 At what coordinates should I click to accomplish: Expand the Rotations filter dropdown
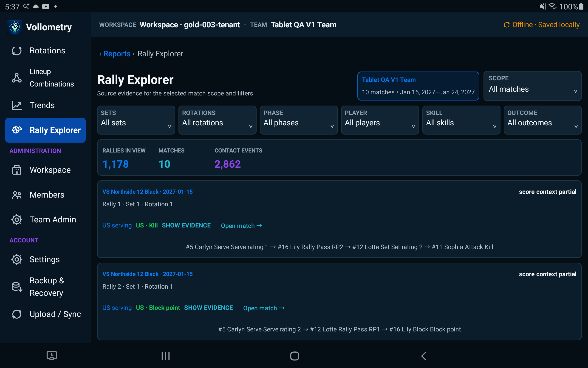(x=218, y=120)
